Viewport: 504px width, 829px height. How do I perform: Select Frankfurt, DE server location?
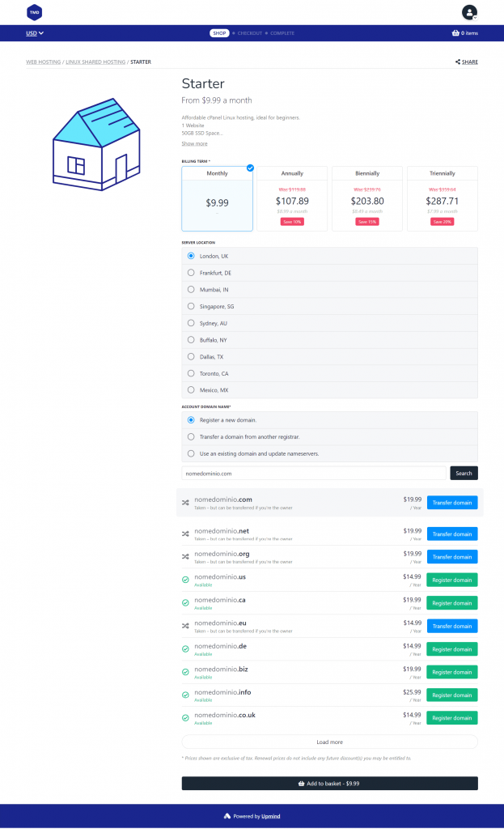[x=191, y=273]
